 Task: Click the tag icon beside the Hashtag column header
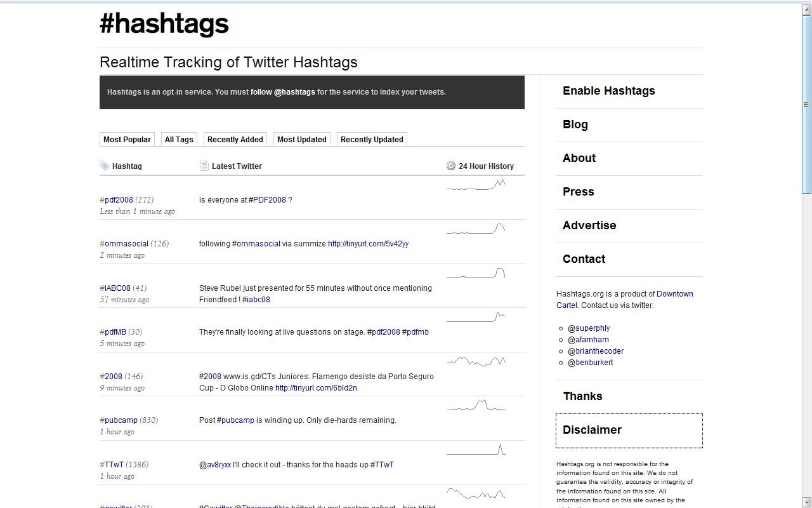103,165
